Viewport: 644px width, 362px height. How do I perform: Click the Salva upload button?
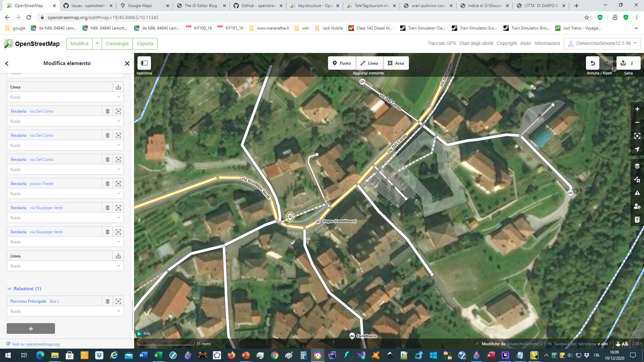(x=628, y=63)
